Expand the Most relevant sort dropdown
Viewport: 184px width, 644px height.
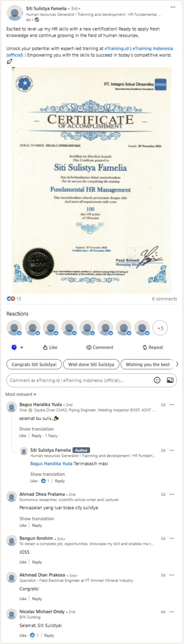[x=21, y=394]
